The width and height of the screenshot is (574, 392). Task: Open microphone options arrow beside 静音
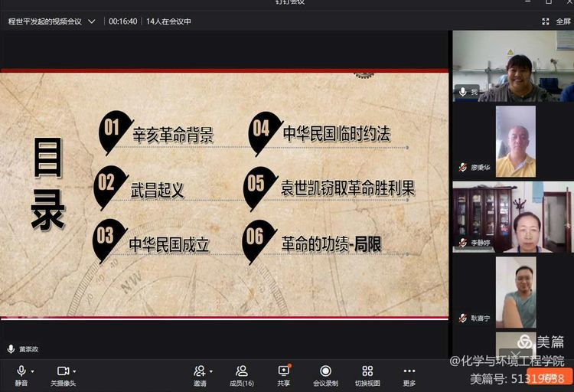[x=32, y=371]
